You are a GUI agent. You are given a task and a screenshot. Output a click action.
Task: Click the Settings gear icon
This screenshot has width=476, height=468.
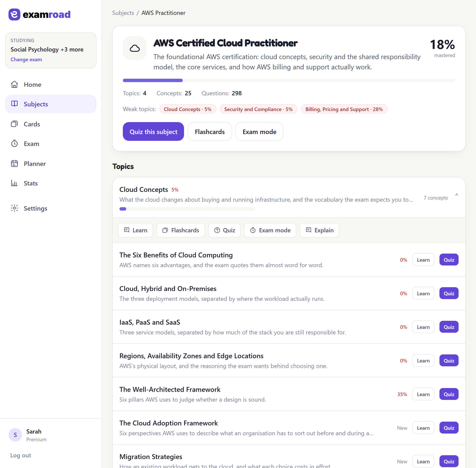[14, 208]
